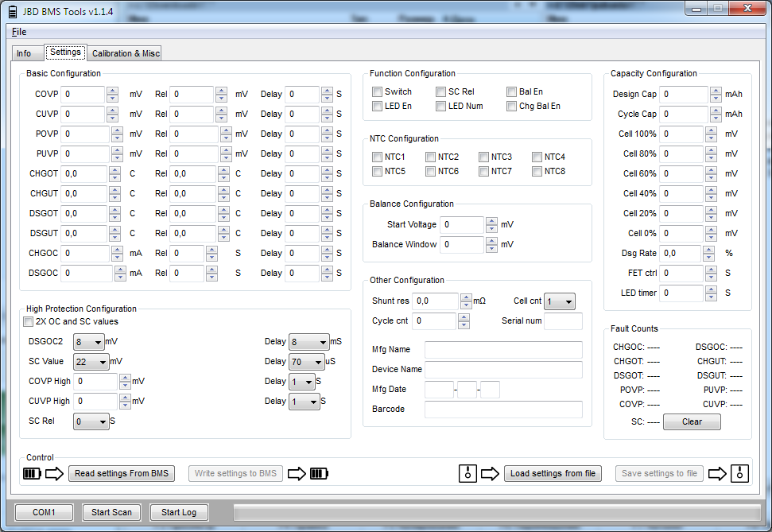Check the NTC6 sensor checkbox

coord(430,171)
